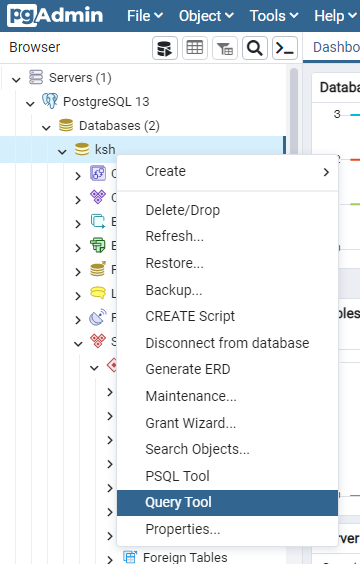Click the ksh database icon
This screenshot has width=360, height=564.
pos(82,149)
